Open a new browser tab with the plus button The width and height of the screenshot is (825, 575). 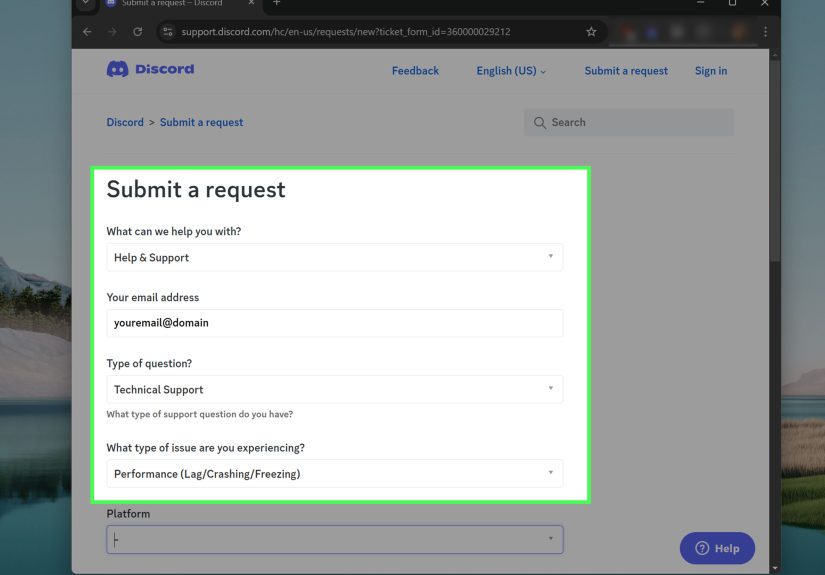point(277,3)
